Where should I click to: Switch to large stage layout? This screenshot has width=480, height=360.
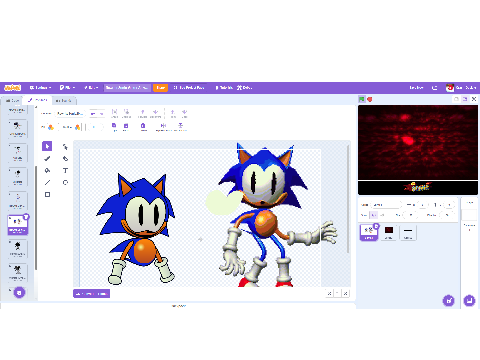pyautogui.click(x=465, y=99)
